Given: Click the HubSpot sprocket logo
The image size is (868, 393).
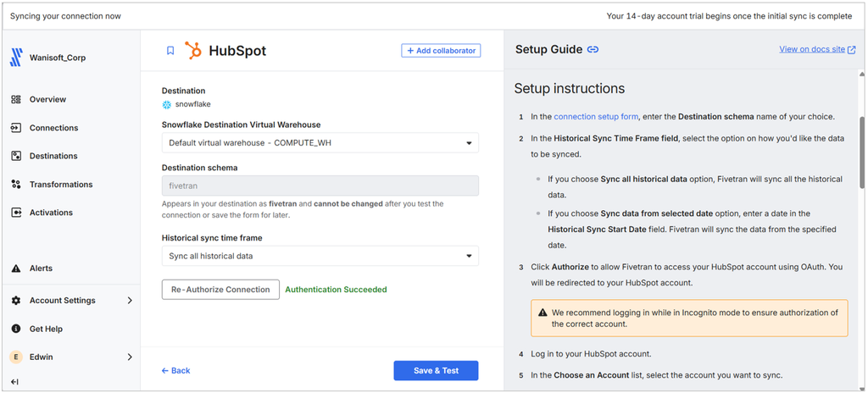Looking at the screenshot, I should tap(194, 50).
